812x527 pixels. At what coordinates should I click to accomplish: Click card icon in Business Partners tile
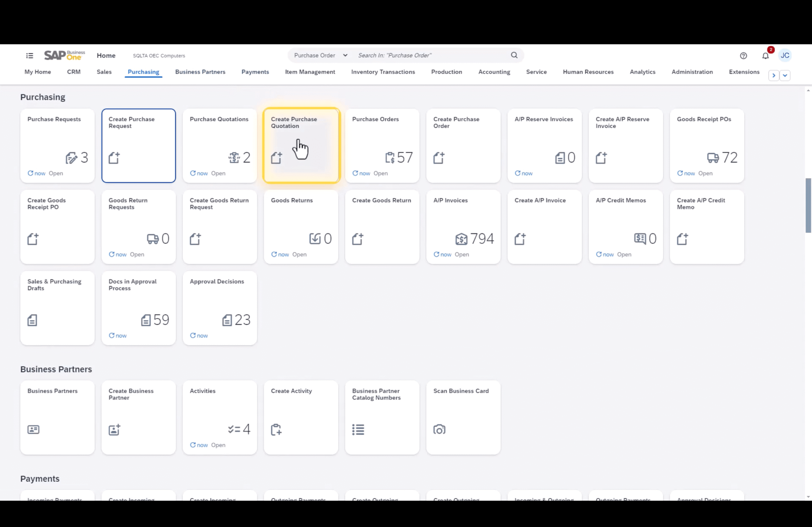(x=33, y=429)
